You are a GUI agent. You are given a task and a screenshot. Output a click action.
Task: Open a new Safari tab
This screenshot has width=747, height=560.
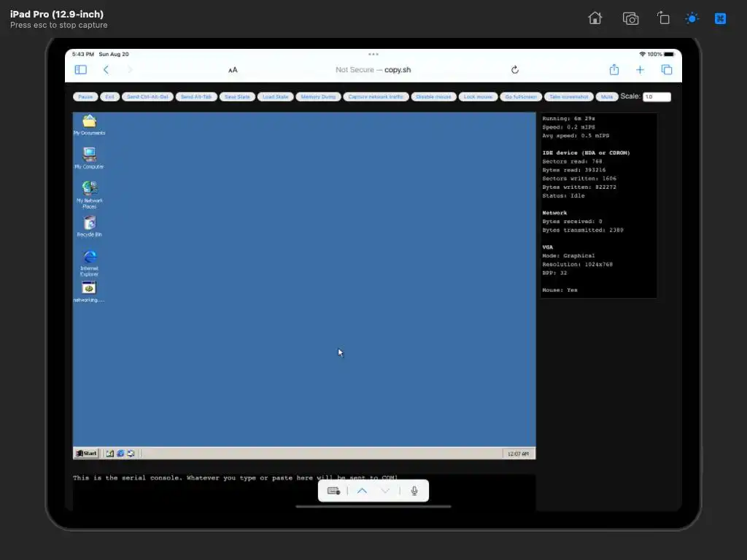640,70
